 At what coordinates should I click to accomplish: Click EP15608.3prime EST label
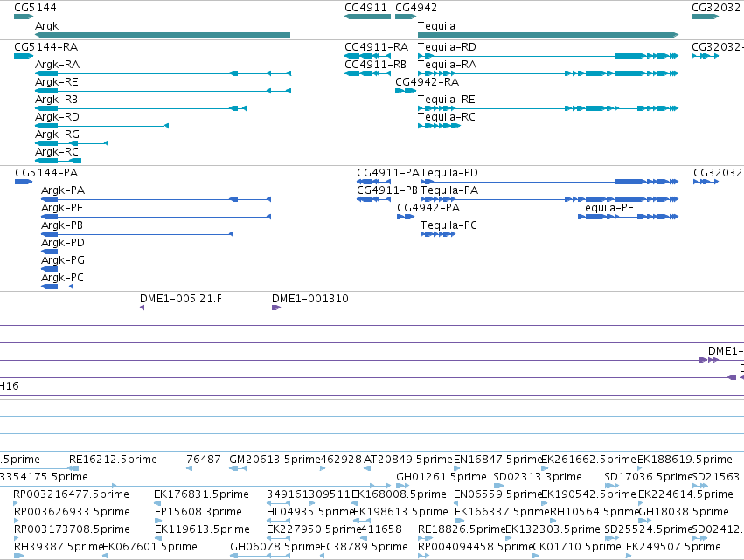[198, 512]
